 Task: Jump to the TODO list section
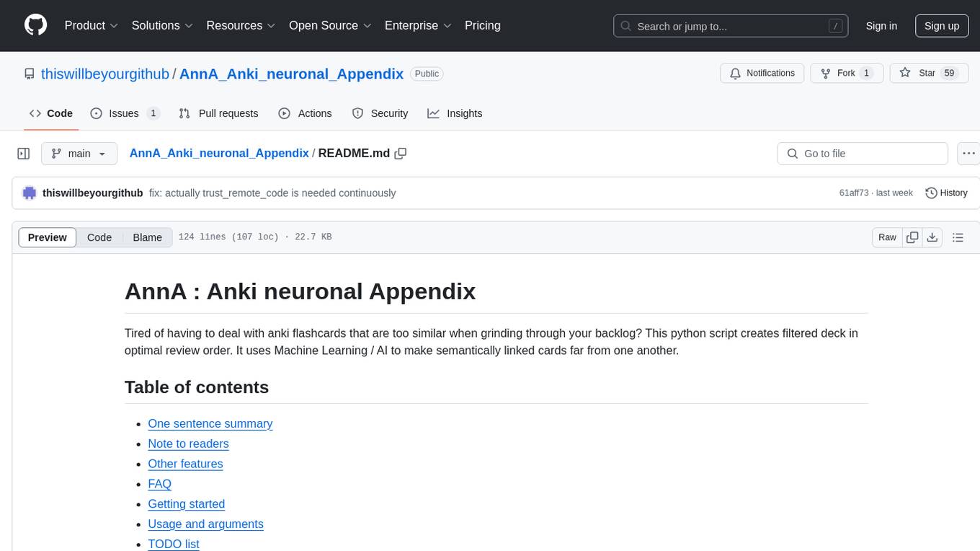pos(174,545)
